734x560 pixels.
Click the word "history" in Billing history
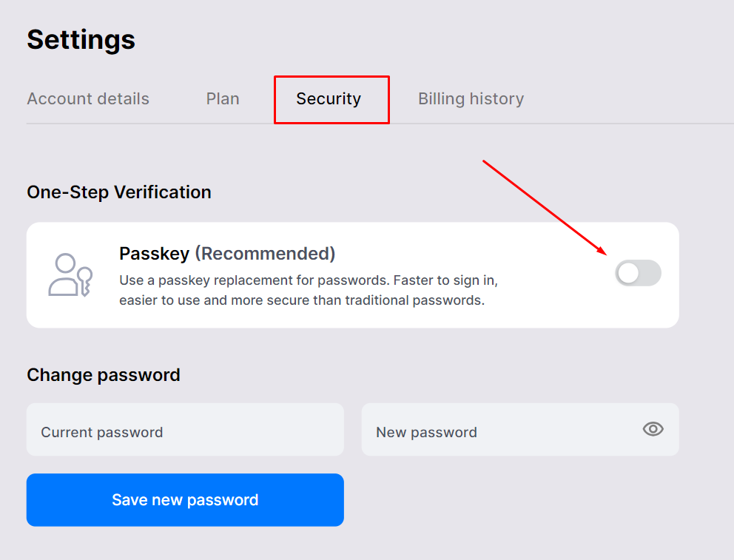point(496,98)
